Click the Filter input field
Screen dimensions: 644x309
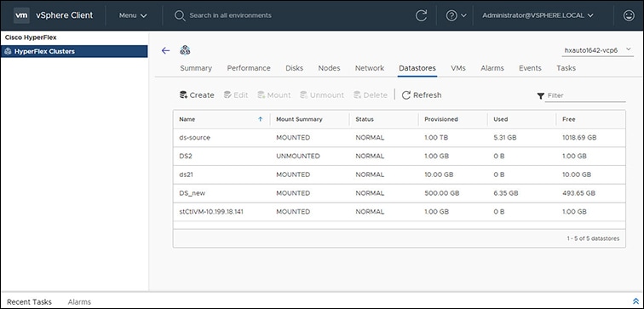pos(585,95)
